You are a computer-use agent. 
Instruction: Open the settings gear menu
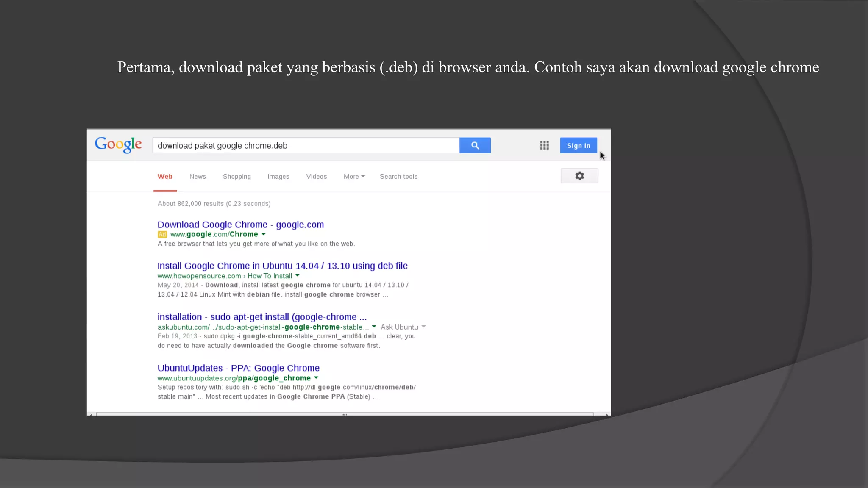pos(579,176)
